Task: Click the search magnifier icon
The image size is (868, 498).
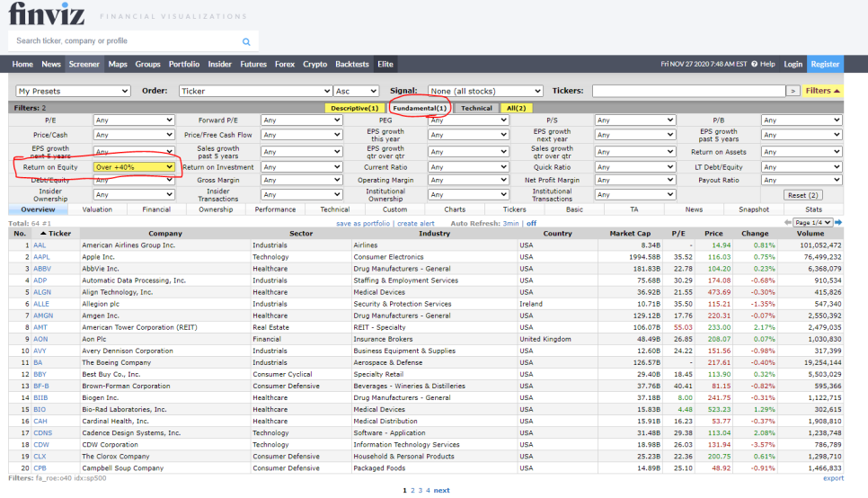Action: coord(246,41)
